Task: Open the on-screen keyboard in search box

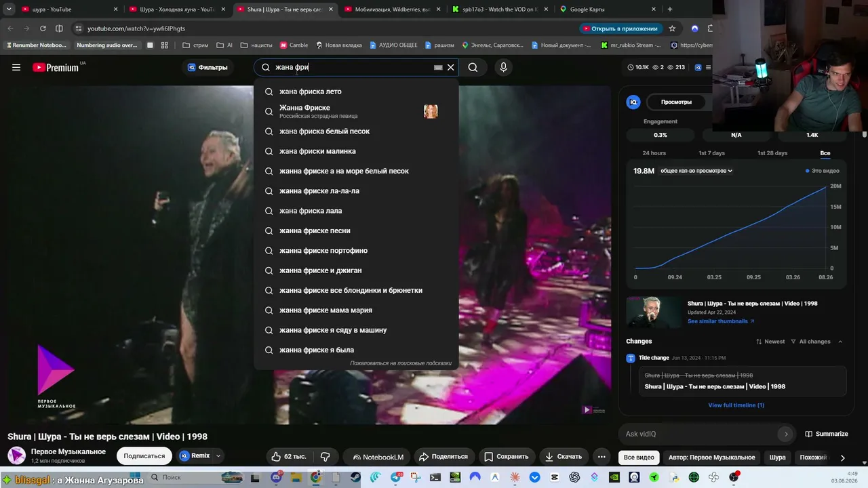Action: [x=438, y=68]
